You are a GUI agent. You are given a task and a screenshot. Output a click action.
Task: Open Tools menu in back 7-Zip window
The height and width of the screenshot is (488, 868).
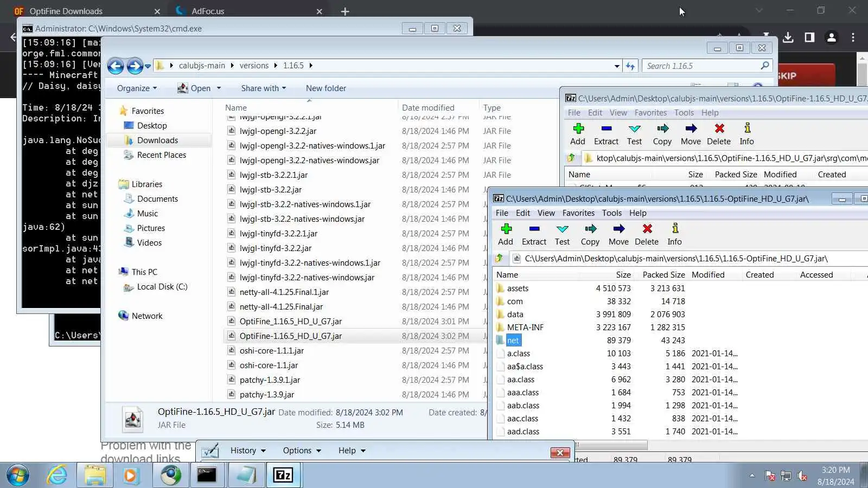click(x=684, y=113)
